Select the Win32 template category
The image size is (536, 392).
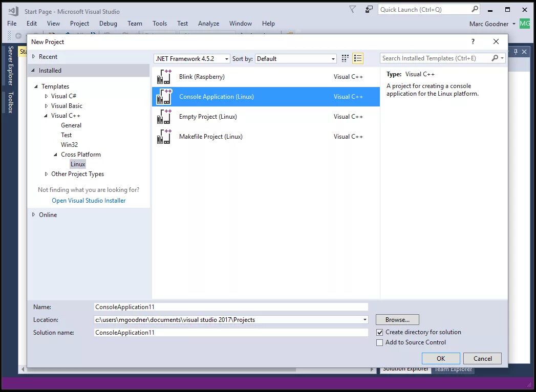coord(70,145)
